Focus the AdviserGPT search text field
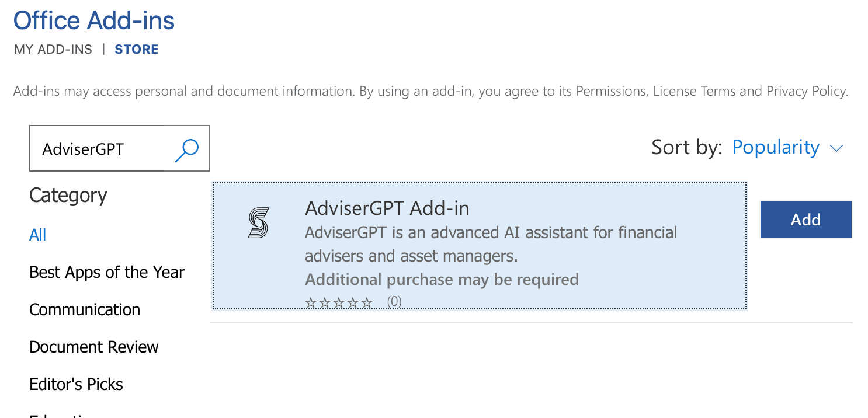This screenshot has width=868, height=418. [x=102, y=149]
